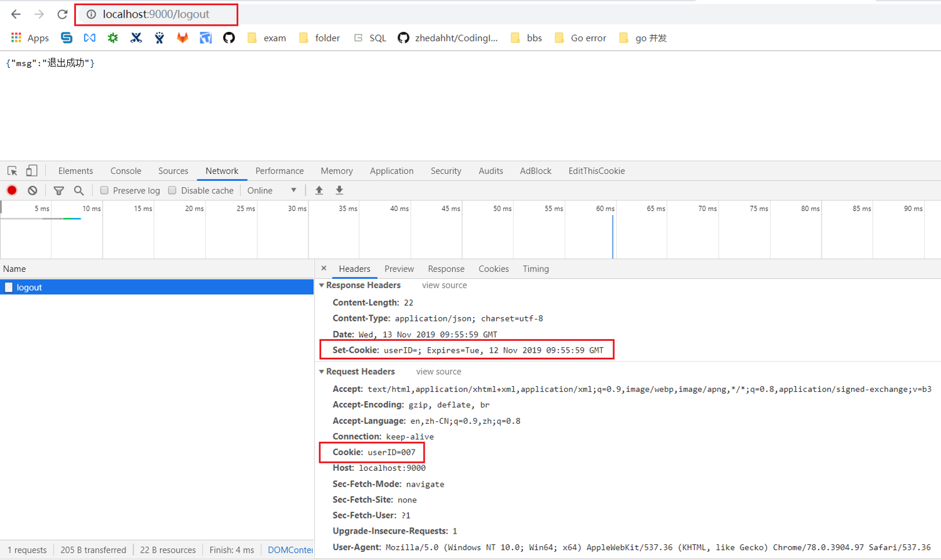
Task: Click the address bar URL
Action: 156,14
